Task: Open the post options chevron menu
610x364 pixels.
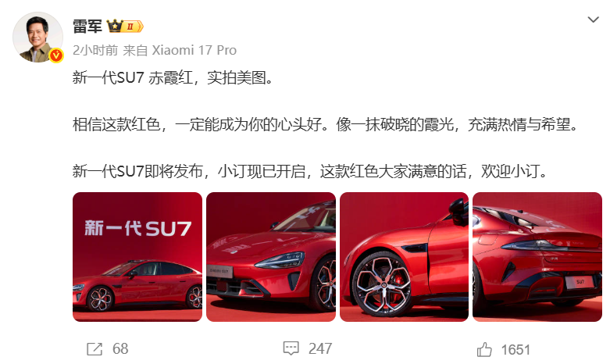Action: [593, 20]
